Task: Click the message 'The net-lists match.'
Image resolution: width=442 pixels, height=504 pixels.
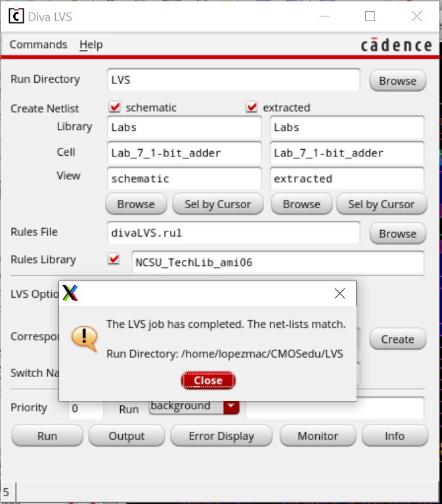Action: pyautogui.click(x=296, y=324)
